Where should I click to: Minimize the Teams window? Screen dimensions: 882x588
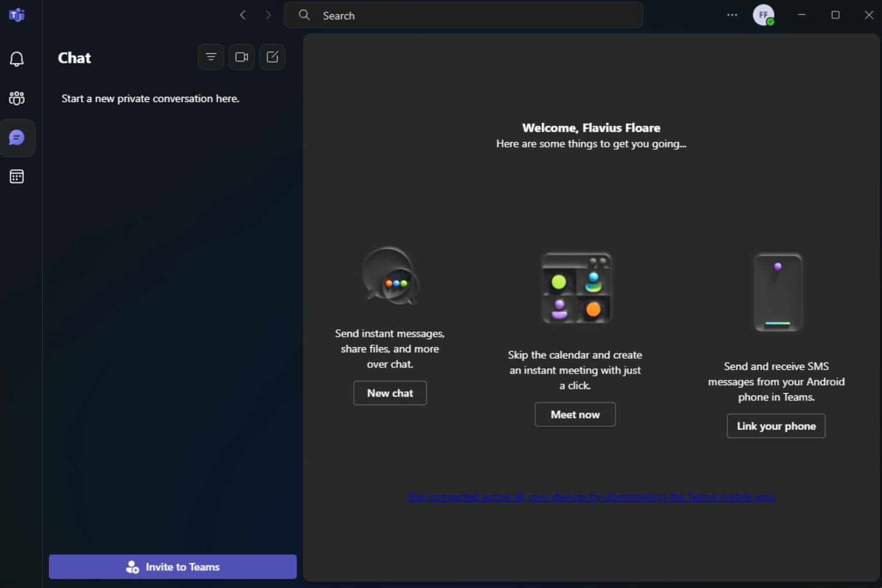click(x=802, y=15)
